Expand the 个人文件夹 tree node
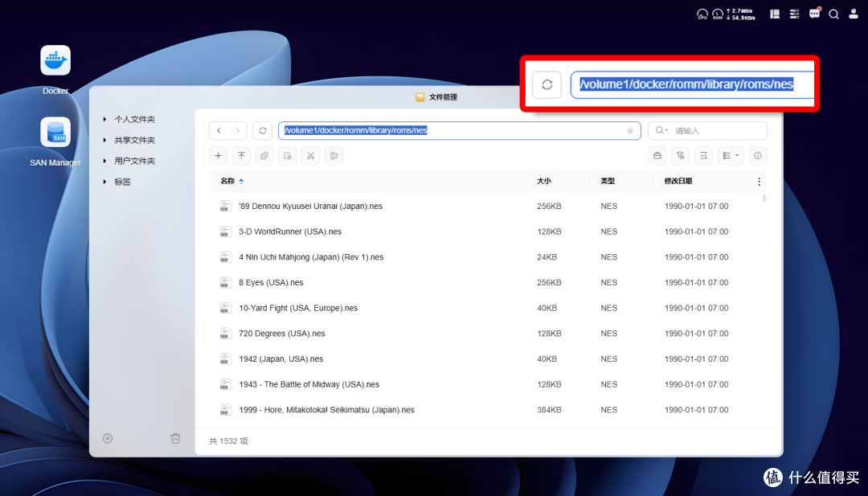 click(104, 119)
